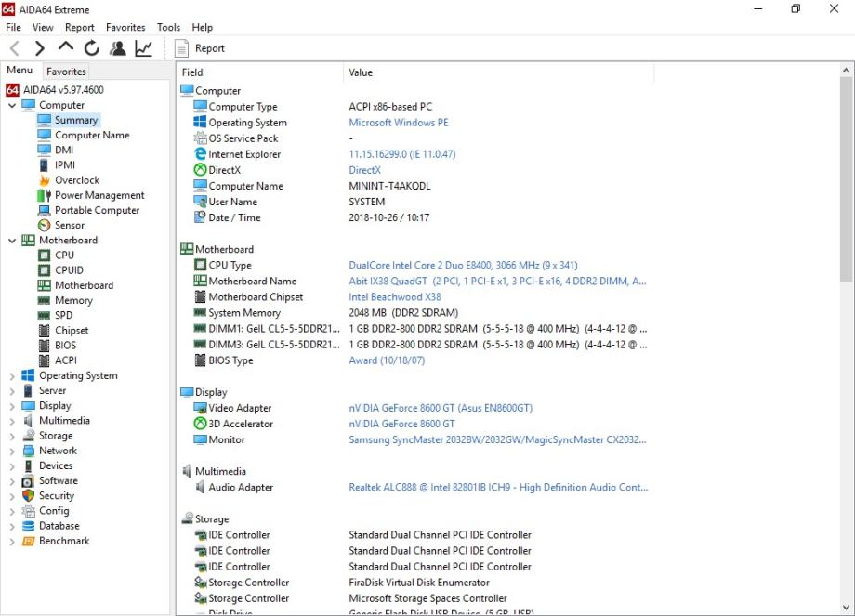The width and height of the screenshot is (855, 616).
Task: Open the user profile toolbar icon
Action: click(x=117, y=48)
